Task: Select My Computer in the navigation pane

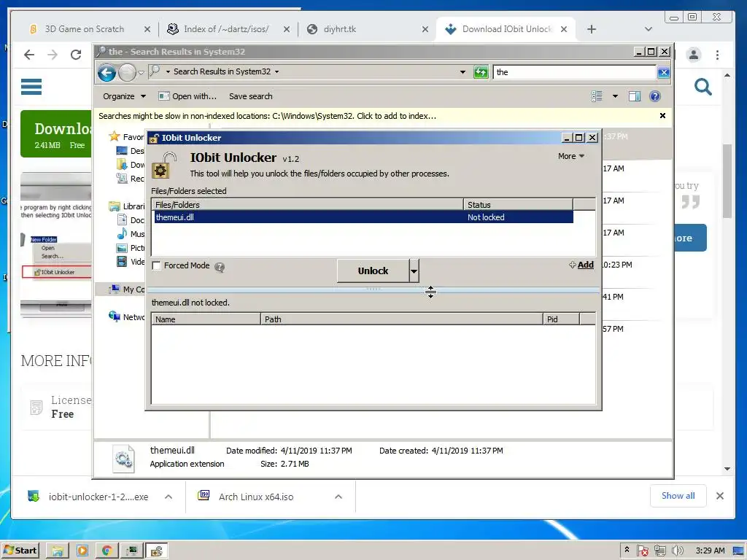Action: pos(127,289)
